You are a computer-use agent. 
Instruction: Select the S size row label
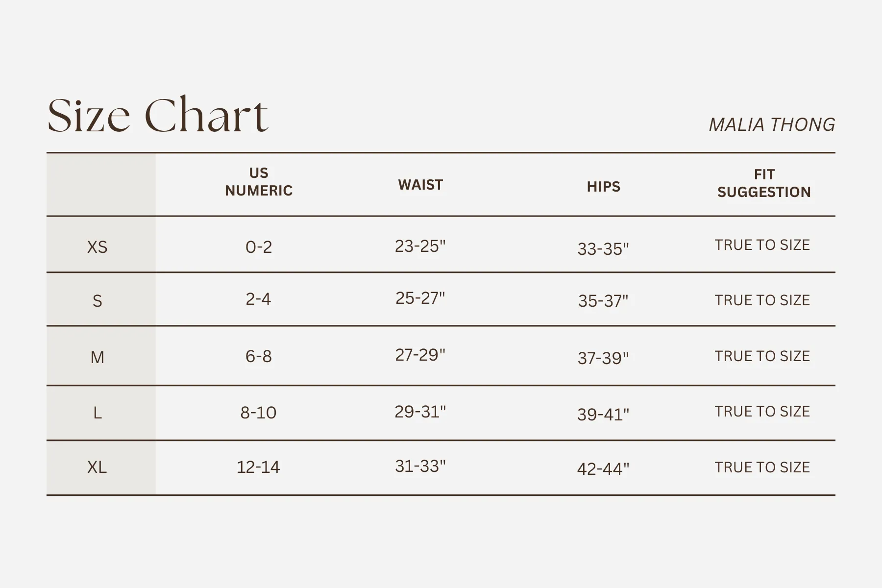coord(97,300)
